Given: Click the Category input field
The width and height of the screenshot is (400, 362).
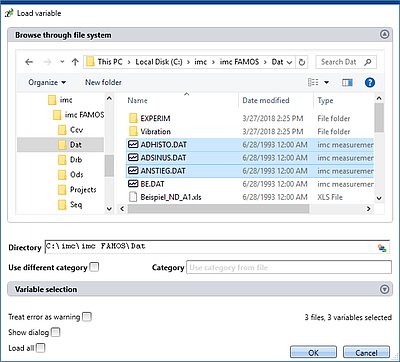Looking at the screenshot, I should 289,267.
